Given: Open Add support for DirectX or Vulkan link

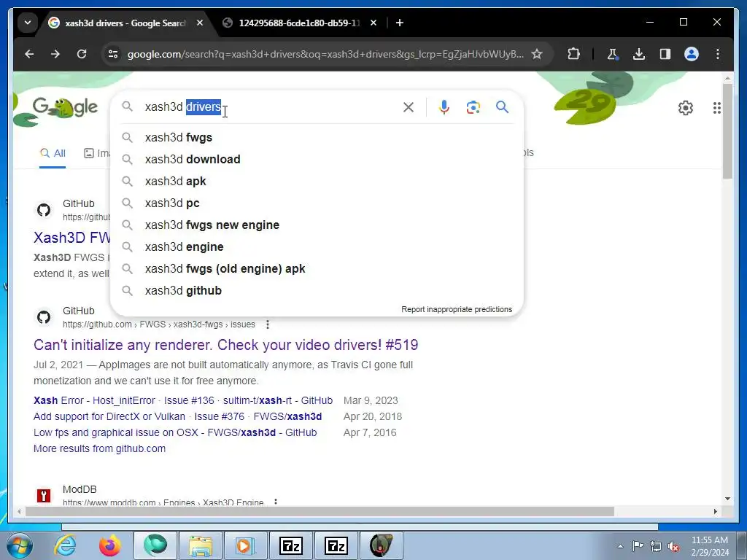Looking at the screenshot, I should click(x=178, y=416).
